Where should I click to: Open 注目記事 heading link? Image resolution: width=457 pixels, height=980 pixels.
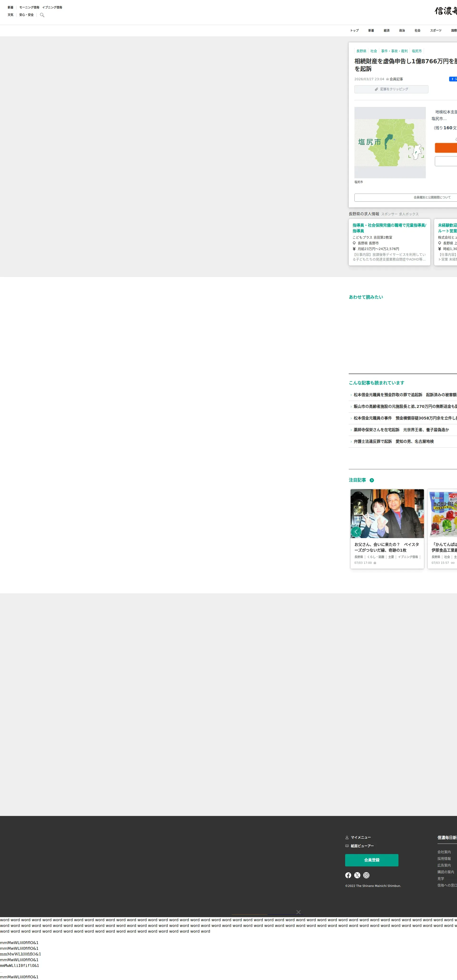tap(357, 480)
